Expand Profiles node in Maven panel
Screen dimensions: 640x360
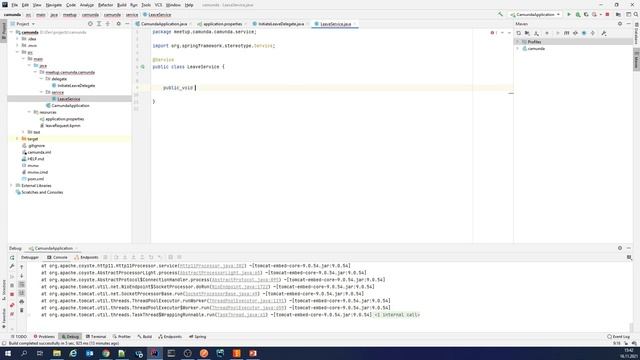point(518,42)
